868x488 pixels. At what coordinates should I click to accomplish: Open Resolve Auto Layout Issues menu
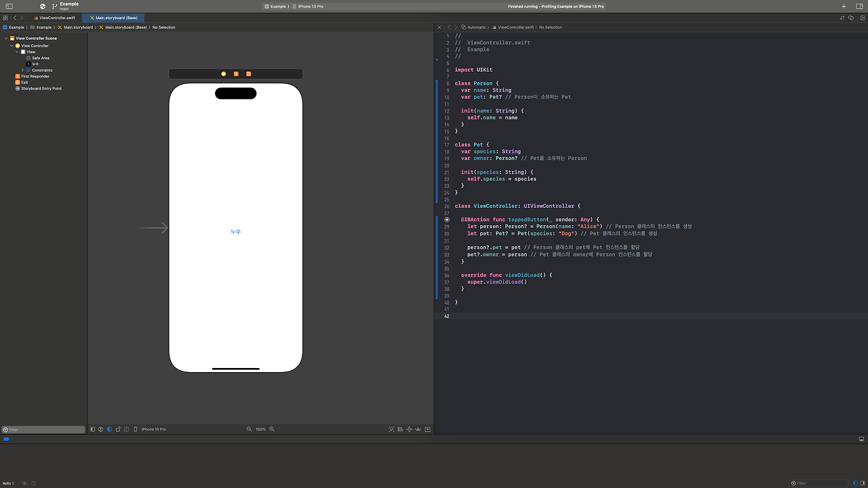point(418,429)
